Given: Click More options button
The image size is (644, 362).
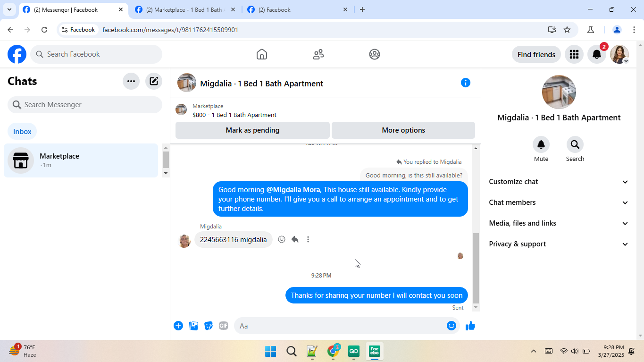Looking at the screenshot, I should pos(403,130).
